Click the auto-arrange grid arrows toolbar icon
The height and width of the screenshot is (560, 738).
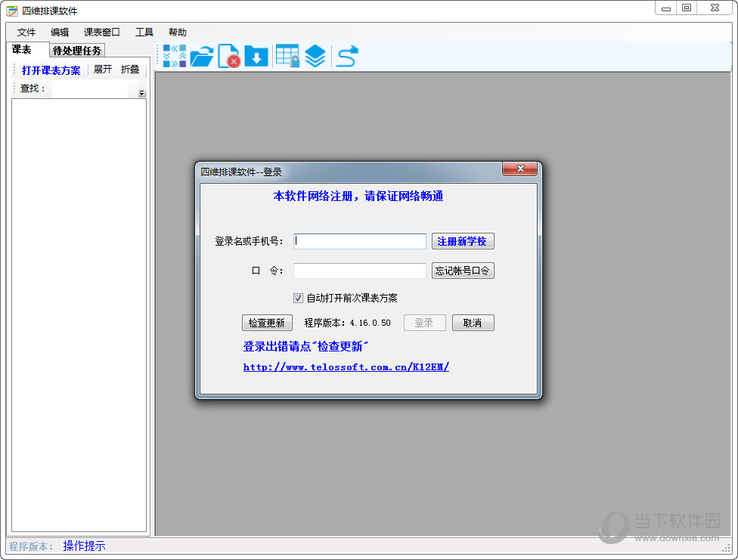tap(174, 57)
